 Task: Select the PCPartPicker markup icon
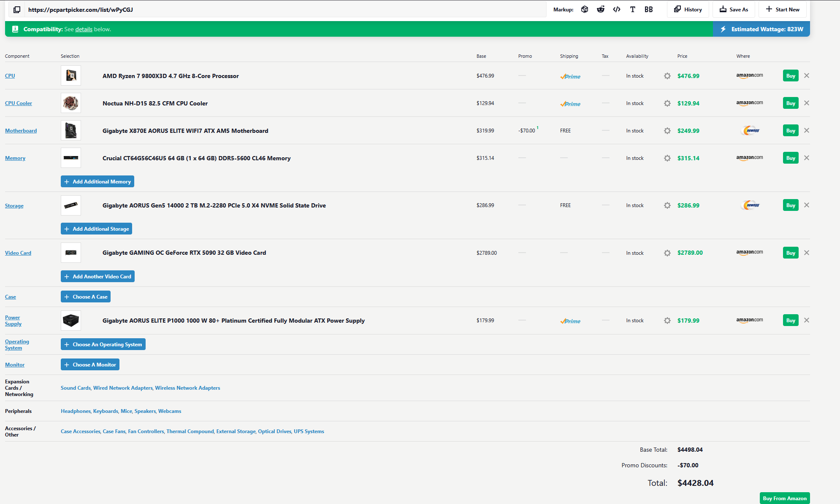point(585,9)
